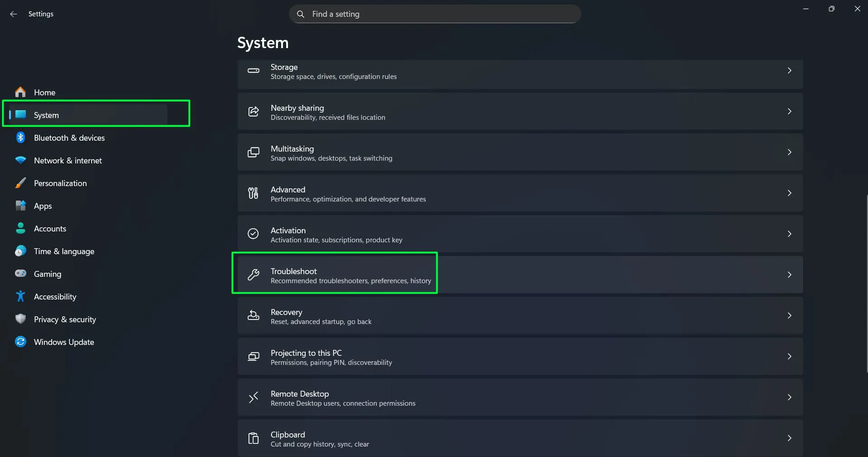Screen dimensions: 868x457
Task: Open Privacy & security settings
Action: click(x=65, y=319)
